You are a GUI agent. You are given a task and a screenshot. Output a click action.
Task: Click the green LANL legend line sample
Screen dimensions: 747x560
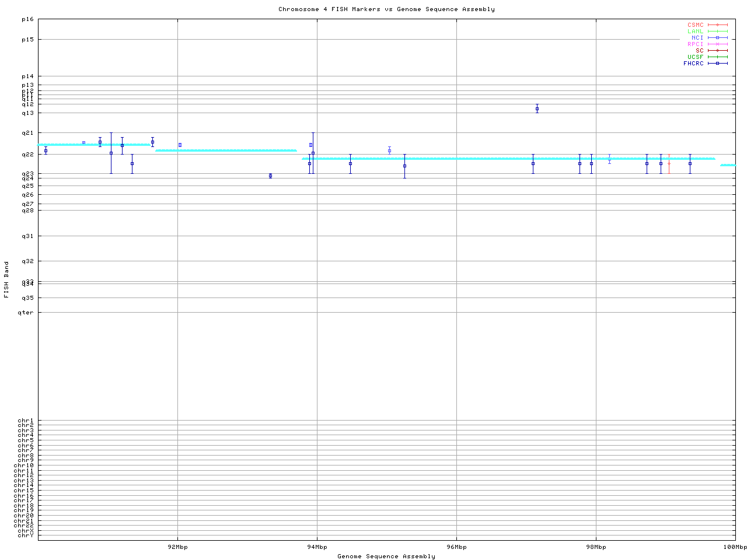[x=717, y=32]
